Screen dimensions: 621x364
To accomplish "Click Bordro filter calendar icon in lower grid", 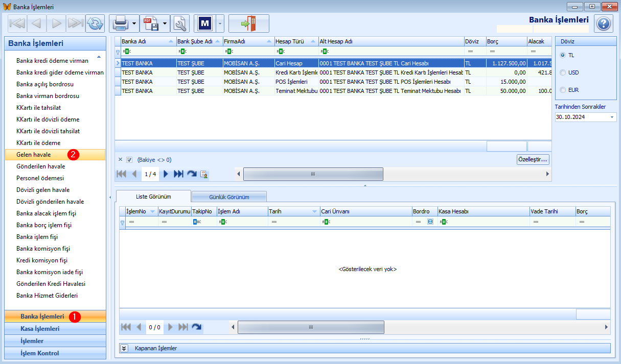I will 430,222.
